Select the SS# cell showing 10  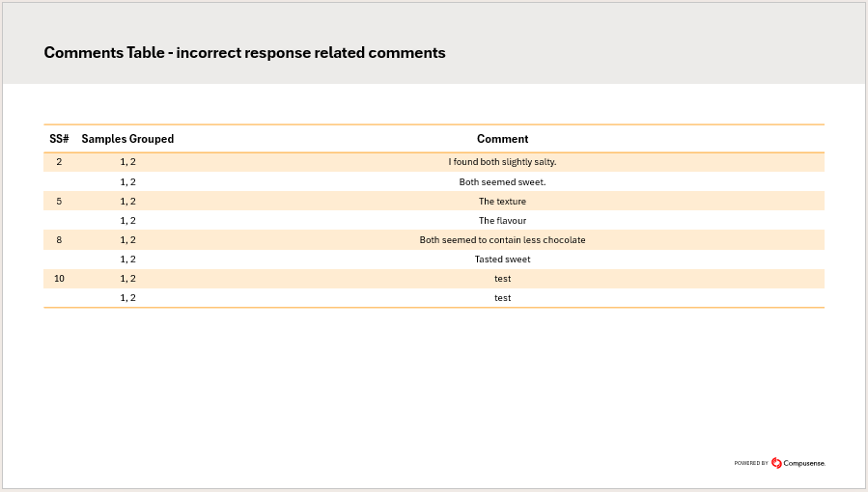pos(59,279)
